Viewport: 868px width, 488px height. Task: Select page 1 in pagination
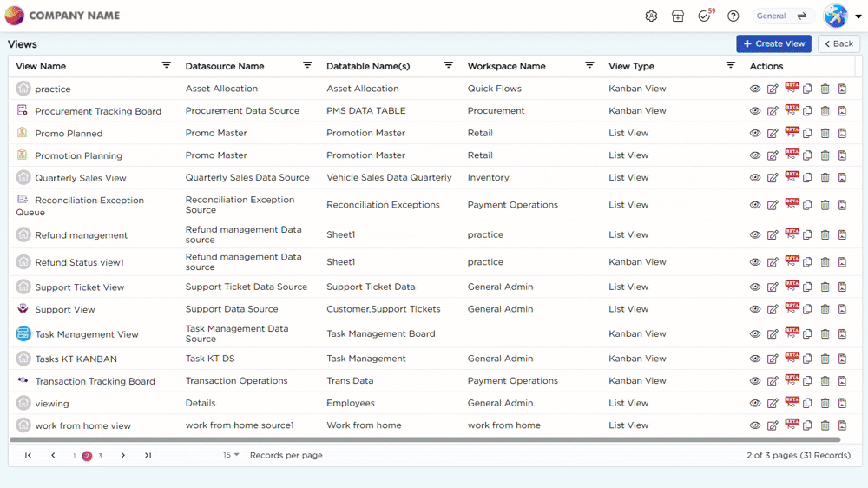click(x=74, y=456)
